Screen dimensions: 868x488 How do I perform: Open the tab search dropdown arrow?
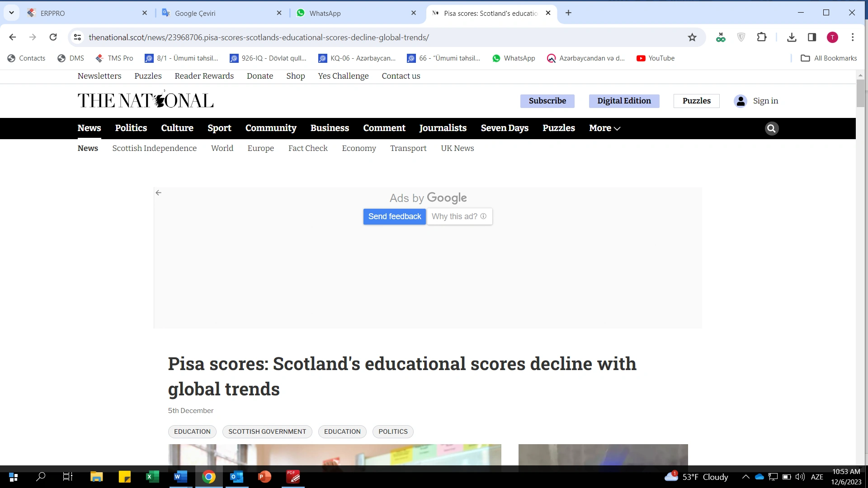[x=11, y=13]
